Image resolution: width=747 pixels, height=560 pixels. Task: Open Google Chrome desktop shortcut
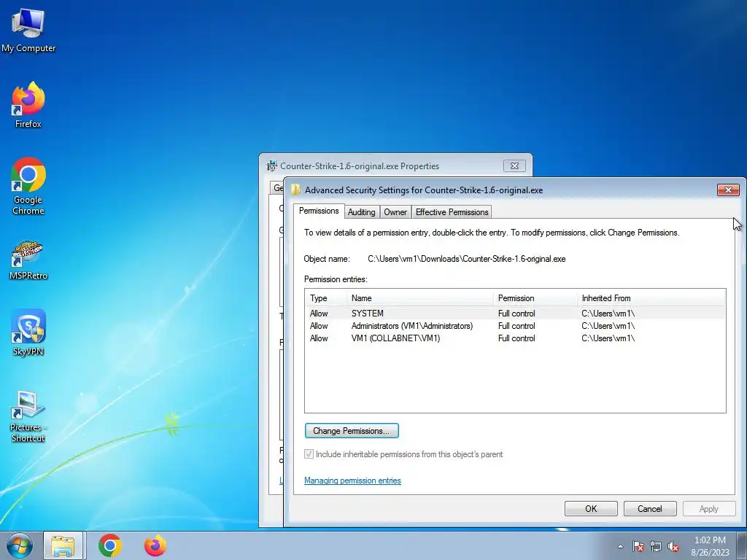28,186
